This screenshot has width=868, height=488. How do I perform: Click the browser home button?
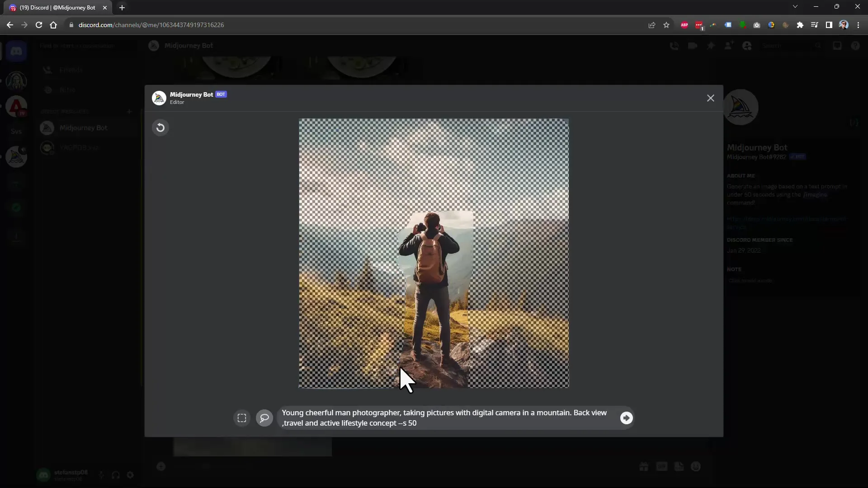[53, 25]
